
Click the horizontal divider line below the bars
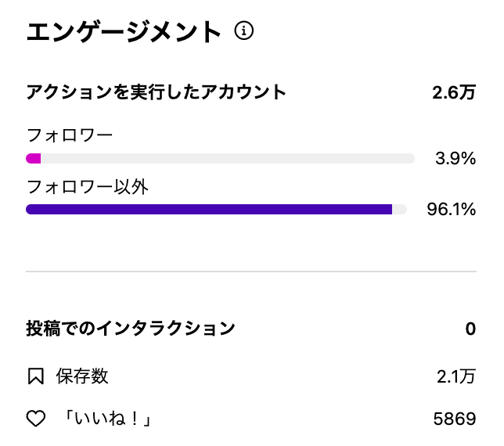point(251,272)
